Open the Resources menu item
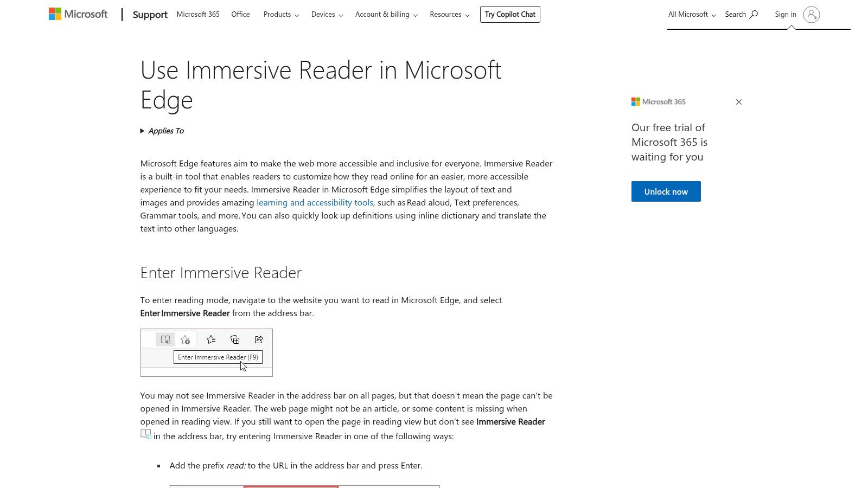This screenshot has width=868, height=488. tap(449, 14)
